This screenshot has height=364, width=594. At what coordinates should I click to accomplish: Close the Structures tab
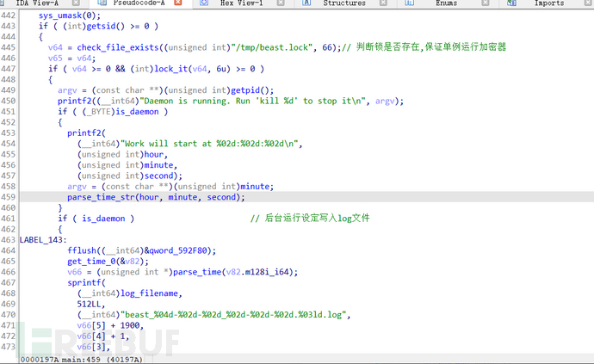click(383, 3)
